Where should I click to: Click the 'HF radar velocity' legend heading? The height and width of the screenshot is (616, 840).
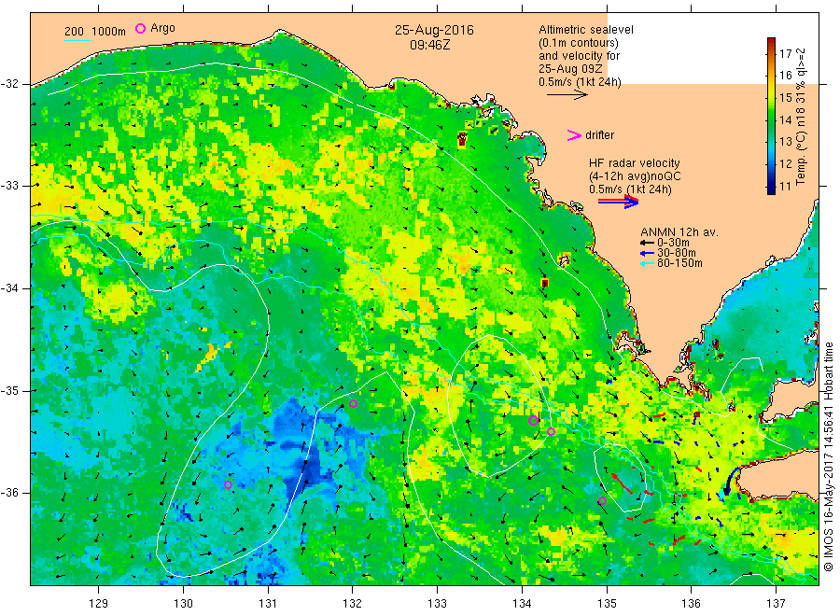635,163
